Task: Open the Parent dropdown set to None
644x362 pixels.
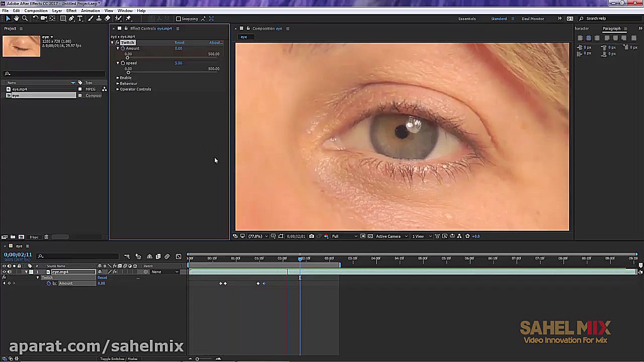Action: 164,271
